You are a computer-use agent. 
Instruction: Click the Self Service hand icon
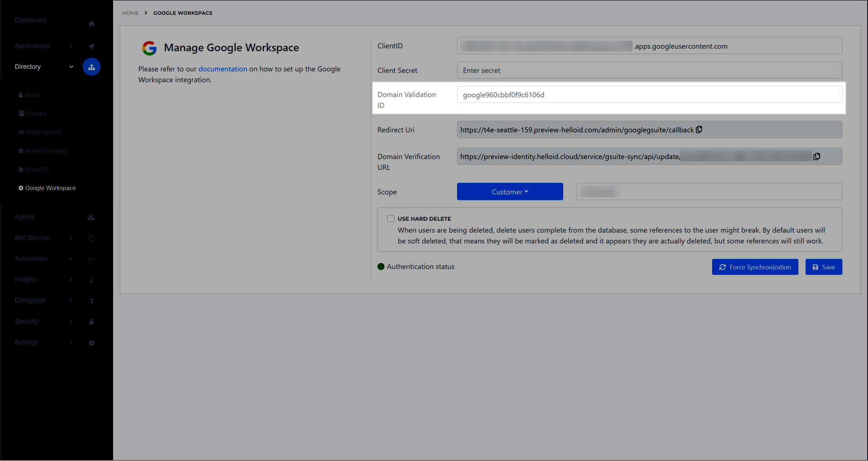pyautogui.click(x=91, y=238)
